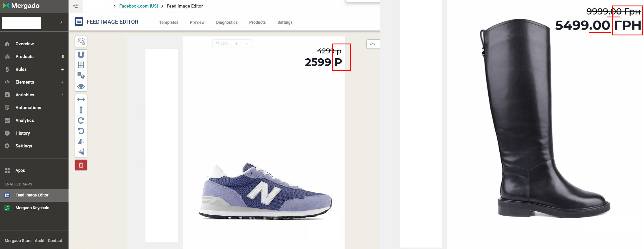This screenshot has width=644, height=249.
Task: Click the undo arrow button
Action: click(x=373, y=44)
